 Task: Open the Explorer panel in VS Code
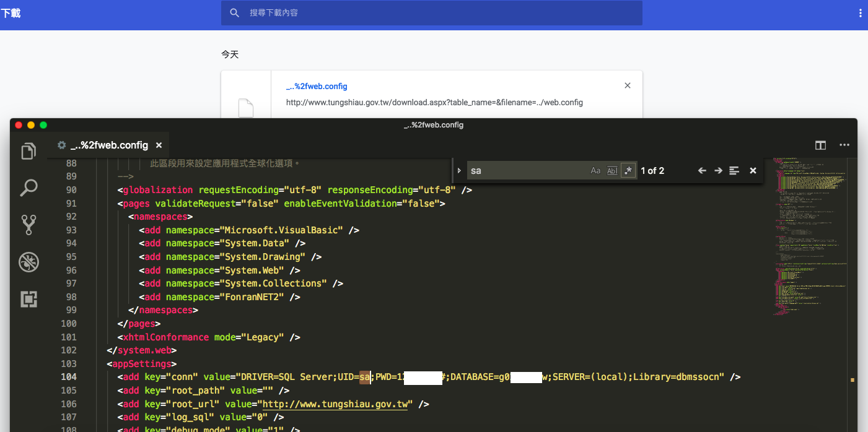coord(28,151)
